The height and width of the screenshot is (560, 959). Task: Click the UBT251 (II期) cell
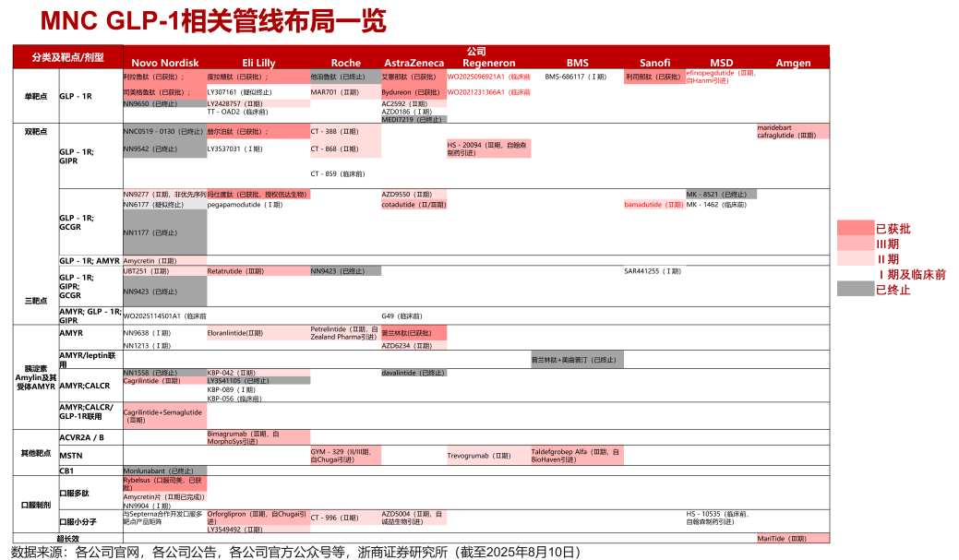[164, 271]
